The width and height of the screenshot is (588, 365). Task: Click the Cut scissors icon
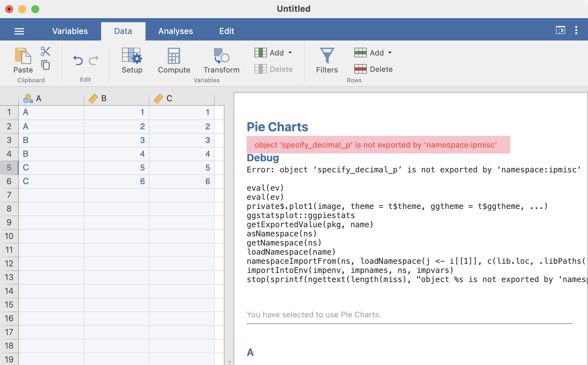pos(46,51)
